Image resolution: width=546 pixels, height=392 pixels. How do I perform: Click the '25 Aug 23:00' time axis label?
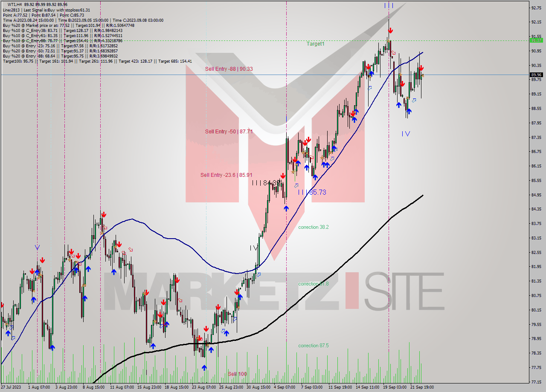[x=231, y=387]
